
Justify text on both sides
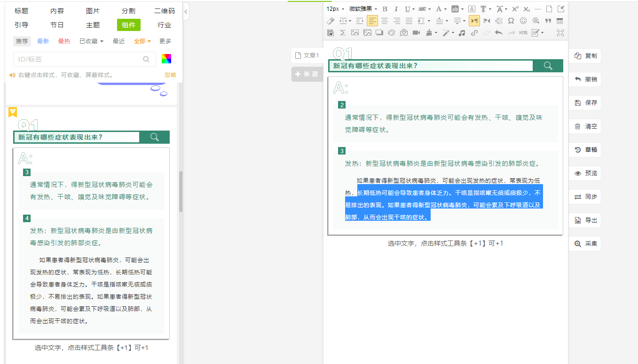(409, 21)
